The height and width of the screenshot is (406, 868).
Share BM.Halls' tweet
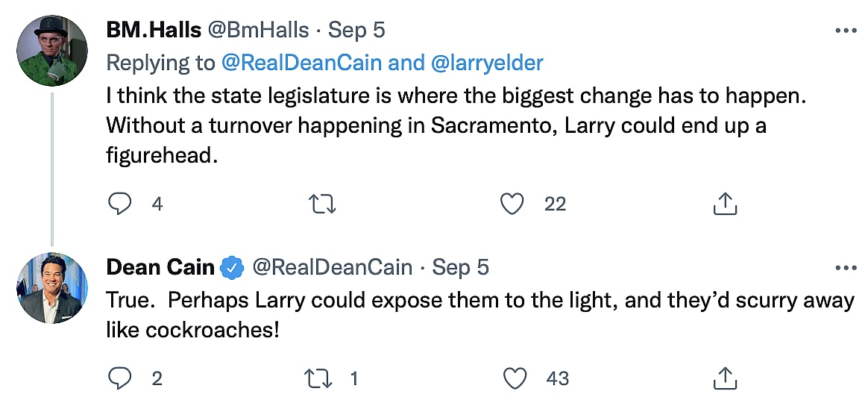(726, 203)
